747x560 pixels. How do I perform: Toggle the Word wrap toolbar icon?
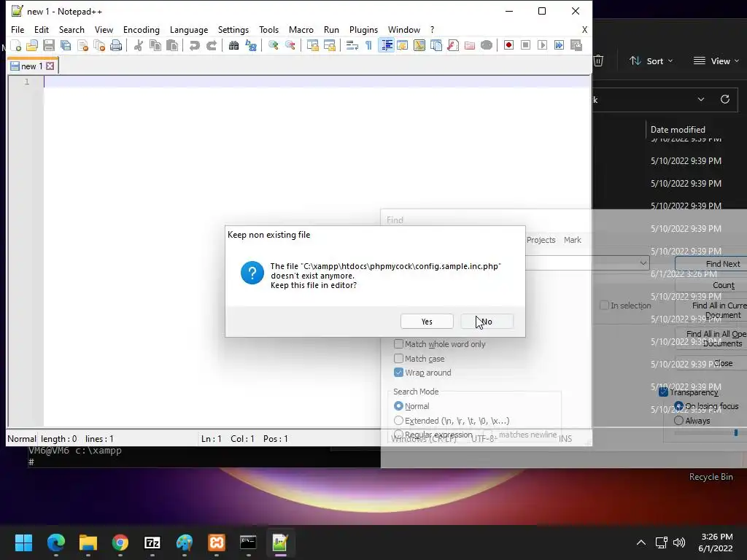coord(352,45)
